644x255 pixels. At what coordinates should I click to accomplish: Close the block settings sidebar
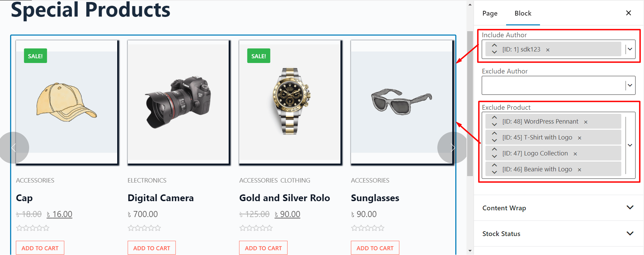[x=628, y=13]
